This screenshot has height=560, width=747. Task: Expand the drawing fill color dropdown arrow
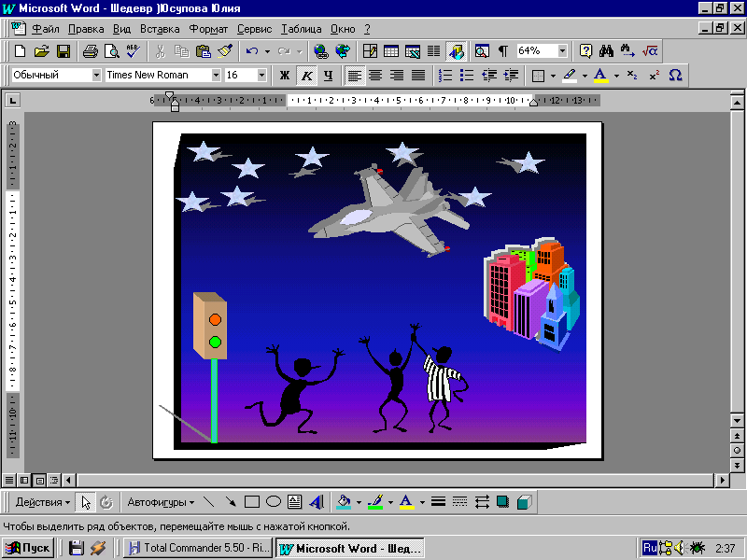pyautogui.click(x=359, y=502)
